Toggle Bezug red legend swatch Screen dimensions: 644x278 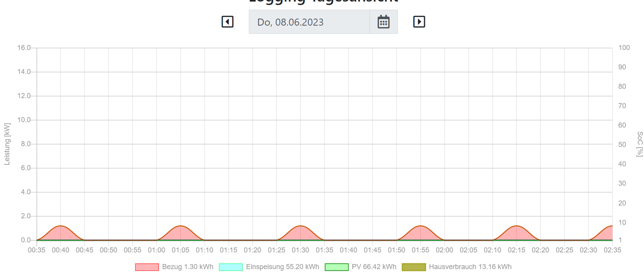(x=147, y=267)
